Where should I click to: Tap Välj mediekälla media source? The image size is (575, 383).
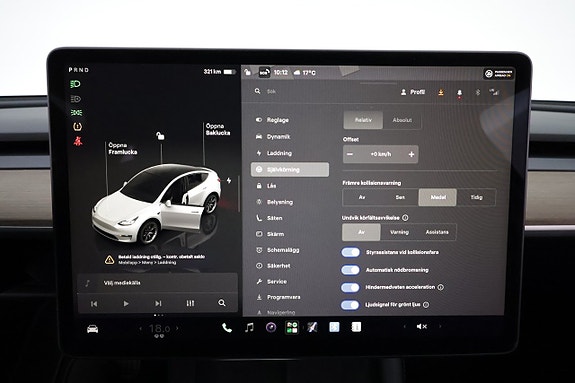coord(122,283)
